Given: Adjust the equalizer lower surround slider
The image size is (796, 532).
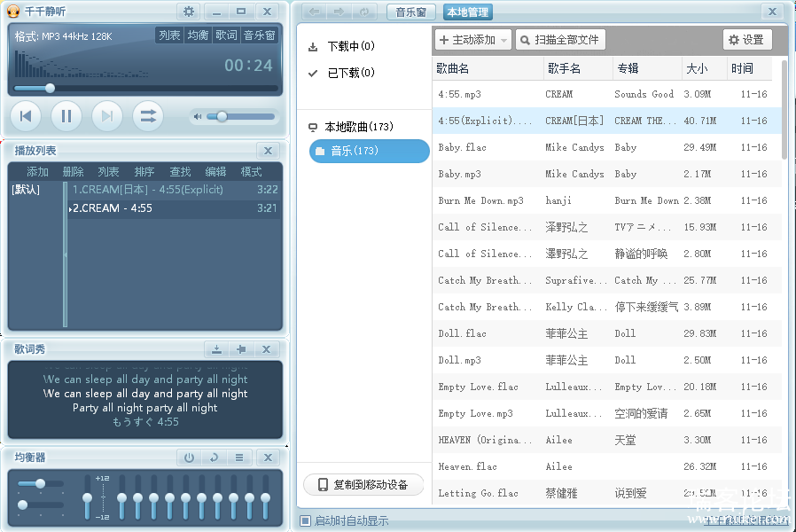Looking at the screenshot, I should [40, 505].
